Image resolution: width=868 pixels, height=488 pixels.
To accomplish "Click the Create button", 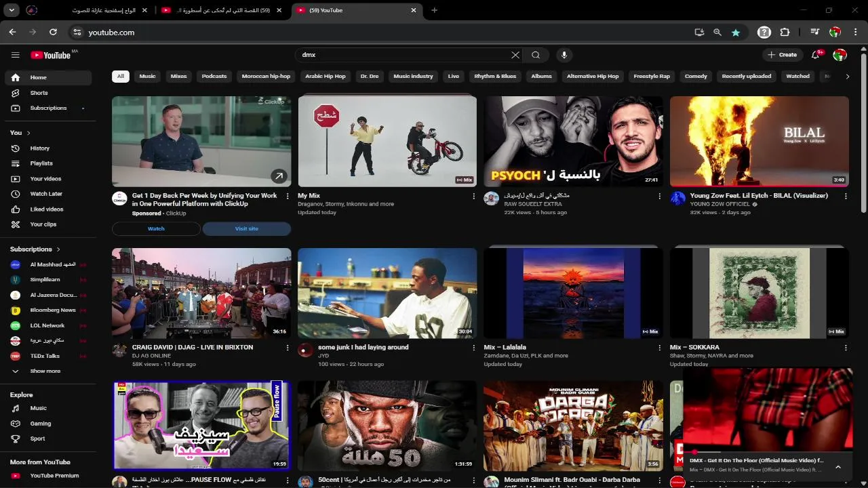I will 783,55.
